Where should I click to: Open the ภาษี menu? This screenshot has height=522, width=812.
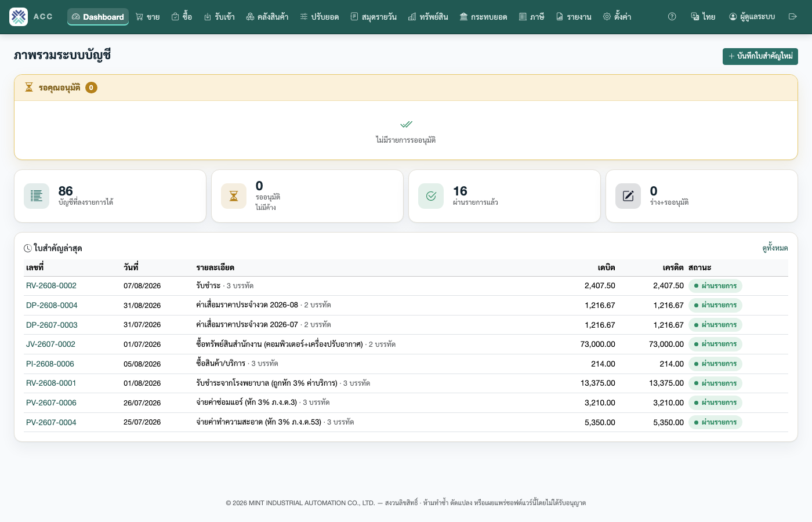click(531, 17)
